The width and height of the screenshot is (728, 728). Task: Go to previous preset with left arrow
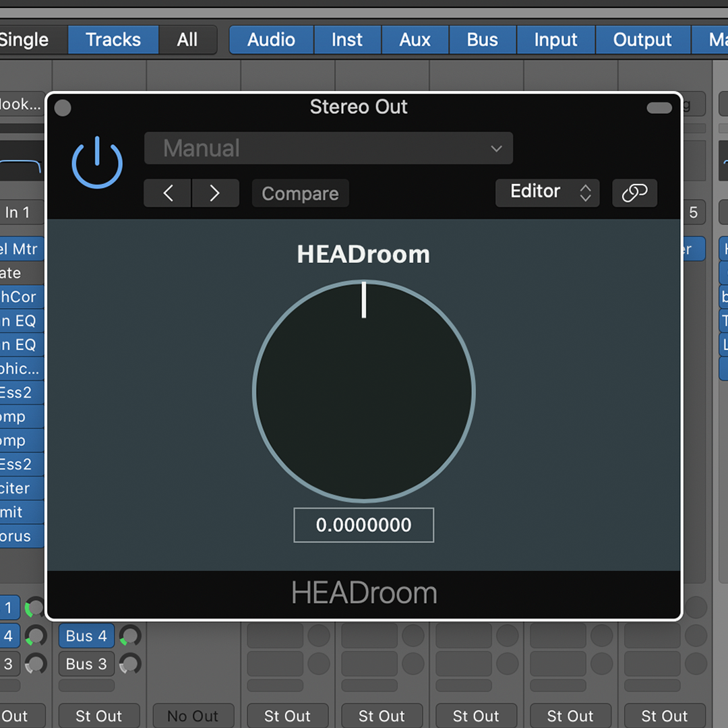[168, 193]
